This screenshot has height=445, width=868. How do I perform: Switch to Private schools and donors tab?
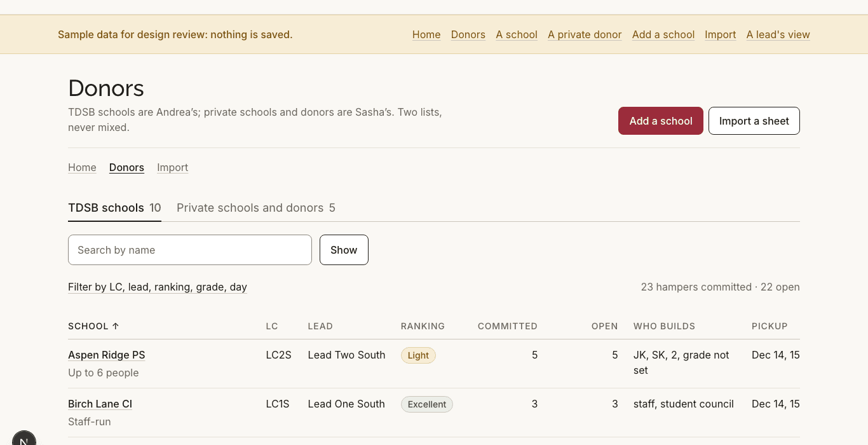(x=256, y=208)
